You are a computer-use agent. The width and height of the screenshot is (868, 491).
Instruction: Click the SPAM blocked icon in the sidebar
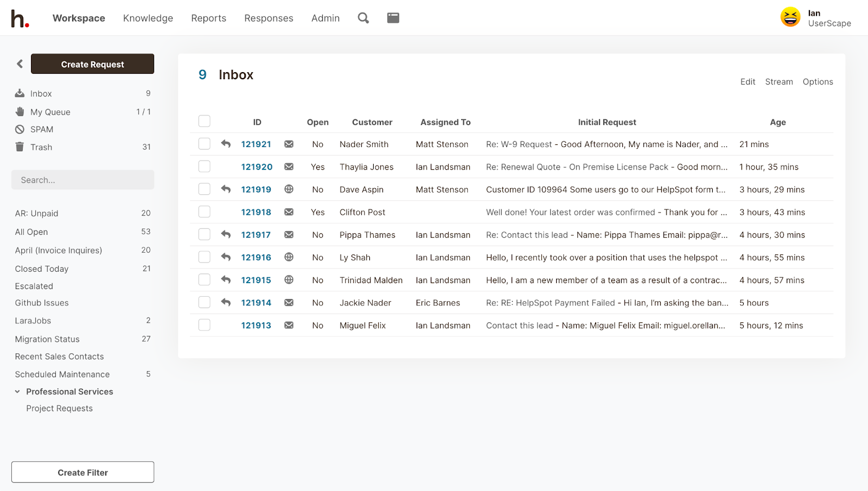[20, 129]
